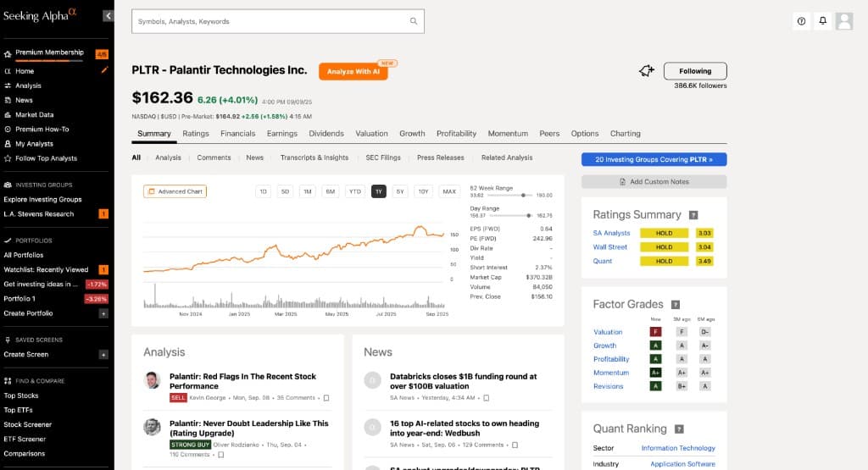Click the Following button
Screen dimensions: 868x470
695,71
